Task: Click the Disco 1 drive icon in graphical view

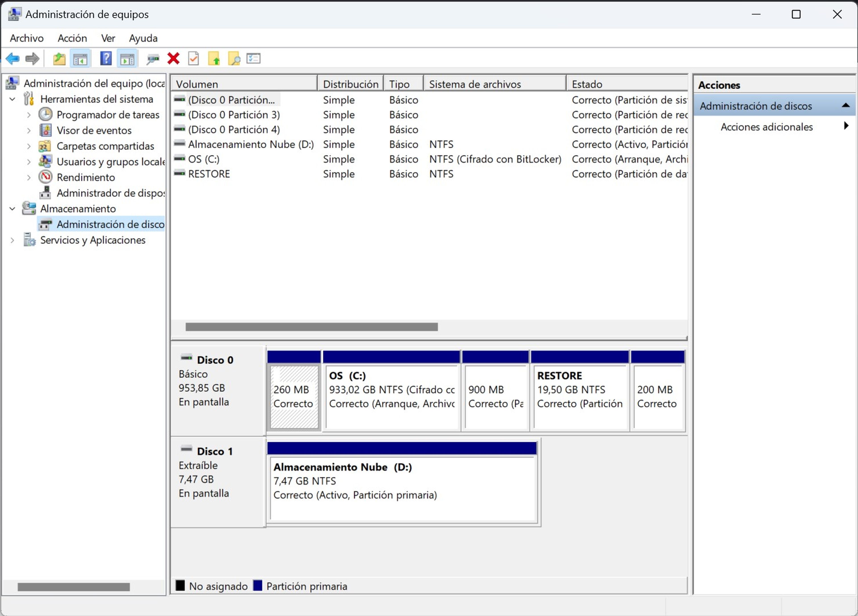Action: 187,449
